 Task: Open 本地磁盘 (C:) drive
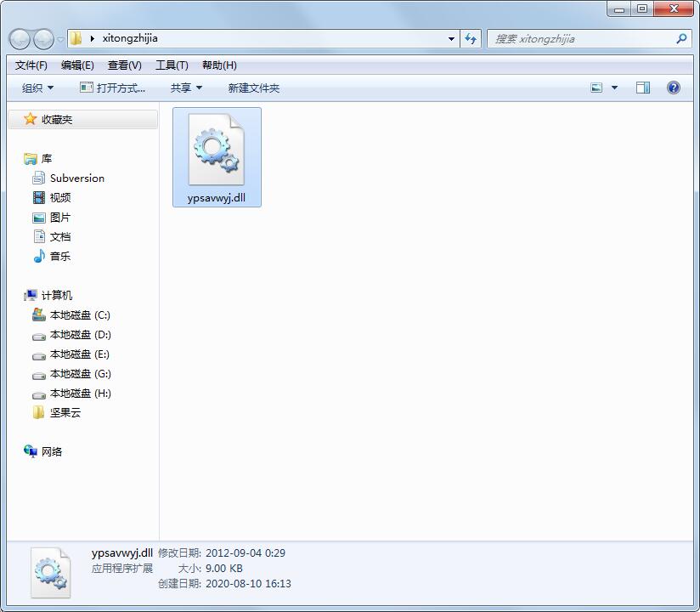76,314
